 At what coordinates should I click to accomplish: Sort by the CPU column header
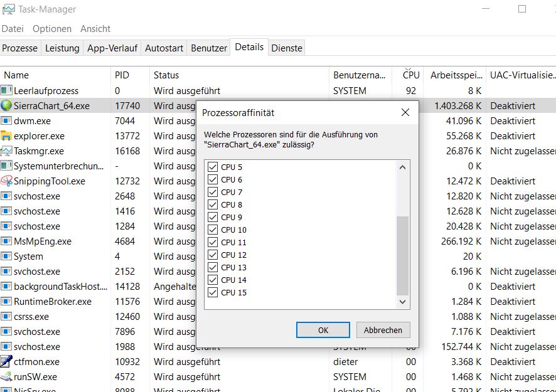point(411,75)
